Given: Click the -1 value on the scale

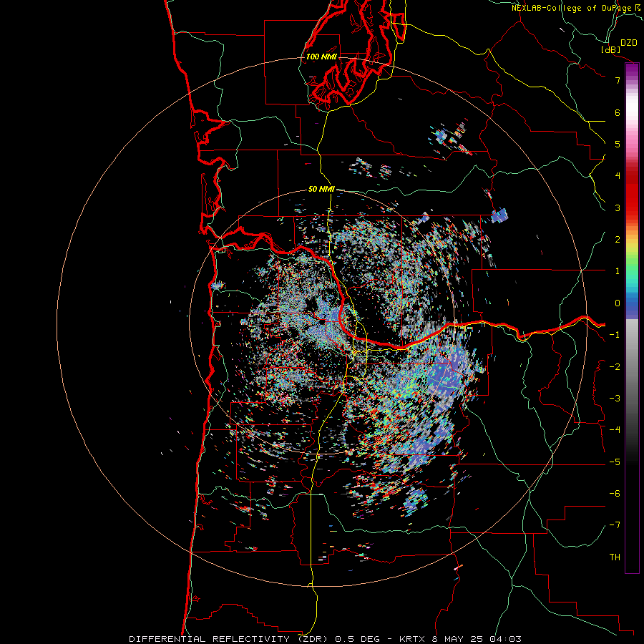Looking at the screenshot, I should point(615,334).
